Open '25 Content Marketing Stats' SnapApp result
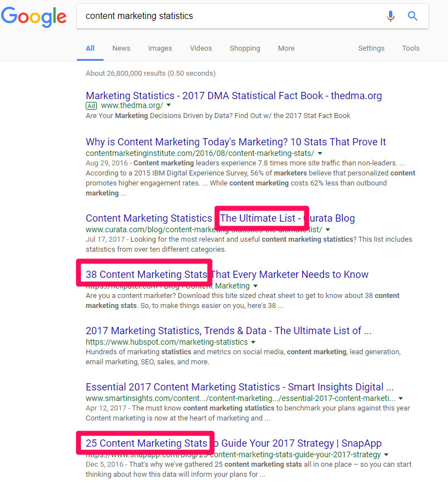Viewport: 448px width, 484px height. point(233,443)
